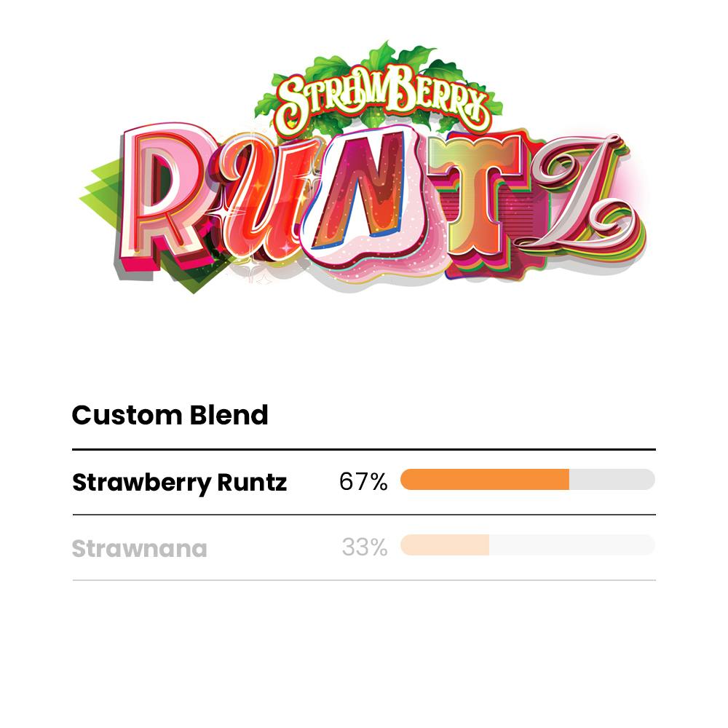The width and height of the screenshot is (728, 728).
Task: Click the Custom Blend heading
Action: click(170, 415)
